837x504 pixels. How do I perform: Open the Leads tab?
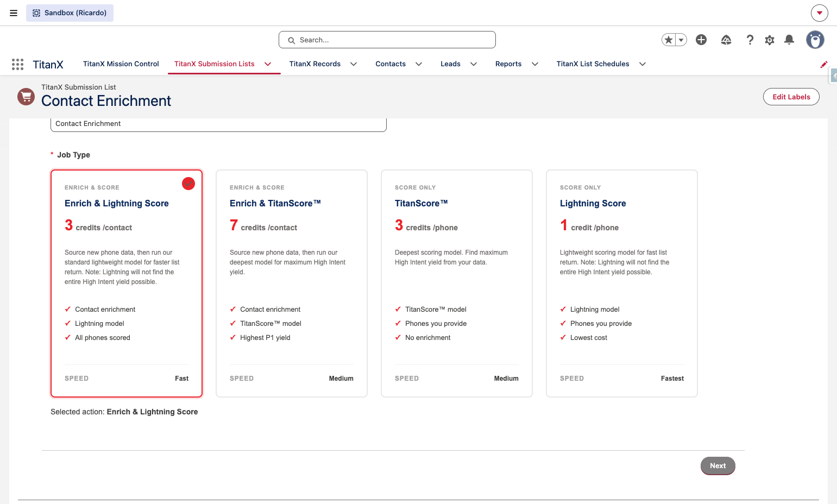450,64
